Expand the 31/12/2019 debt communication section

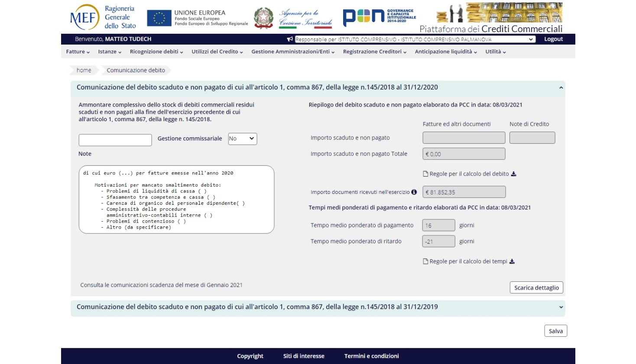[561, 307]
